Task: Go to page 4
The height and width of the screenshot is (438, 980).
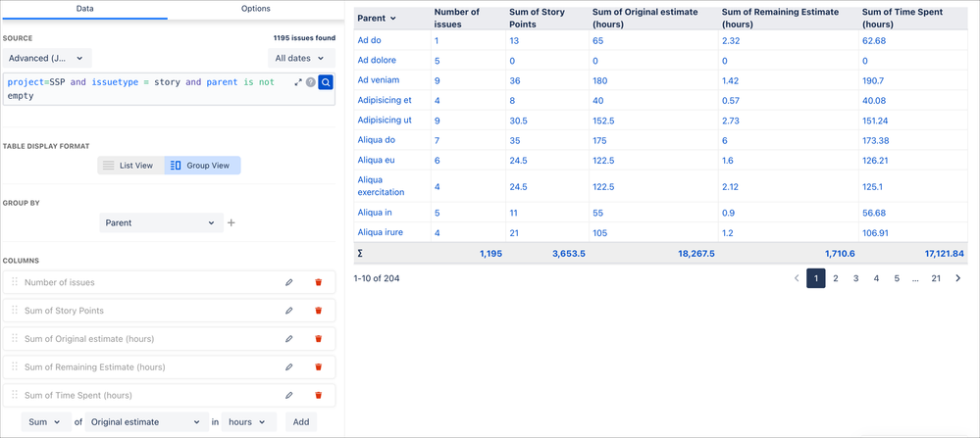Action: [876, 278]
